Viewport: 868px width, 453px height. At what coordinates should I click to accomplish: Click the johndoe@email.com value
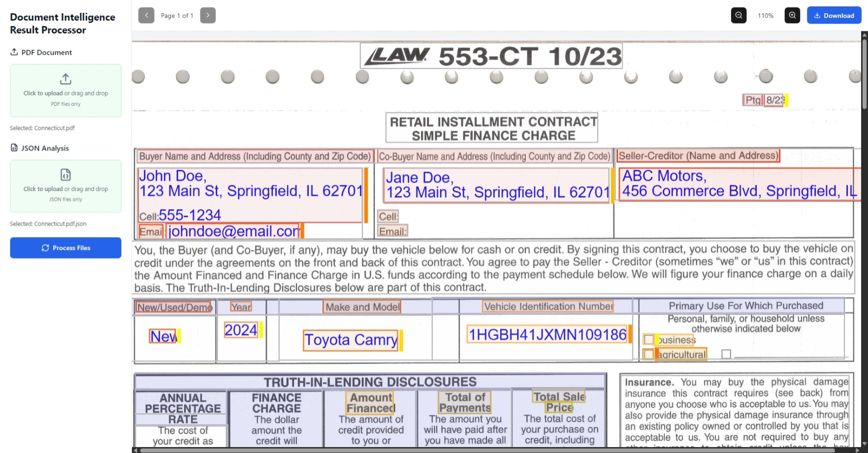pos(233,231)
